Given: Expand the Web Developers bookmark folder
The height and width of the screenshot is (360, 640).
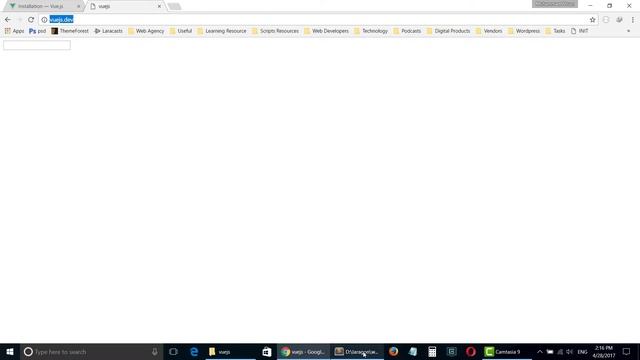Looking at the screenshot, I should pyautogui.click(x=327, y=31).
